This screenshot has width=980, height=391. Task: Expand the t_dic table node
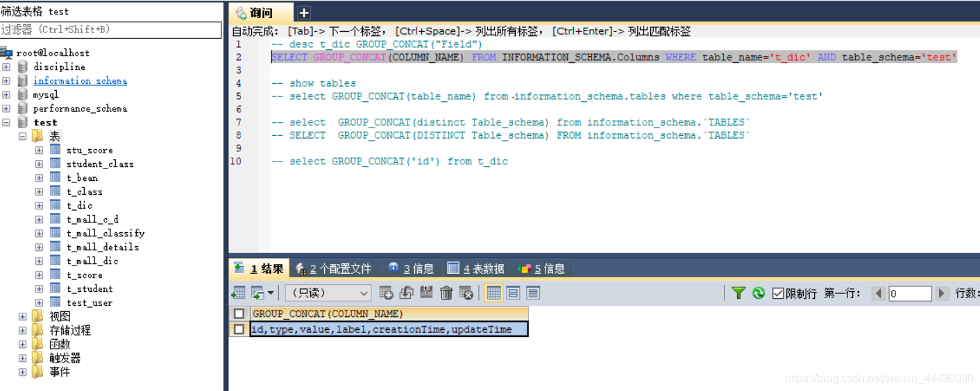point(39,205)
